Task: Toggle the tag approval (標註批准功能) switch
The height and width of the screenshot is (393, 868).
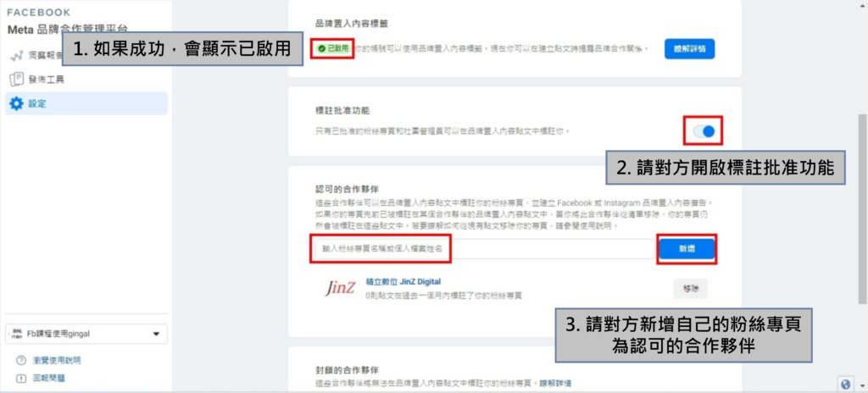Action: 704,131
